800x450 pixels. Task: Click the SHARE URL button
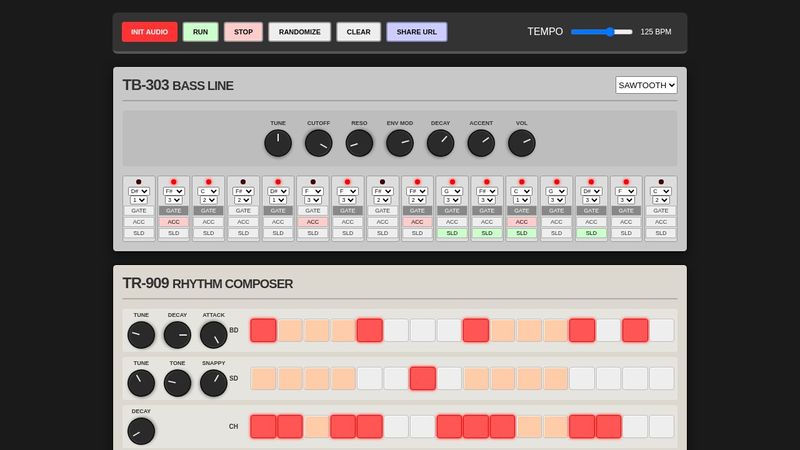tap(417, 32)
